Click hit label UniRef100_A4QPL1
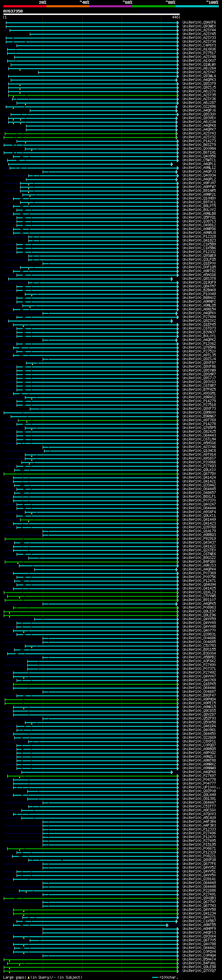 (x=199, y=164)
